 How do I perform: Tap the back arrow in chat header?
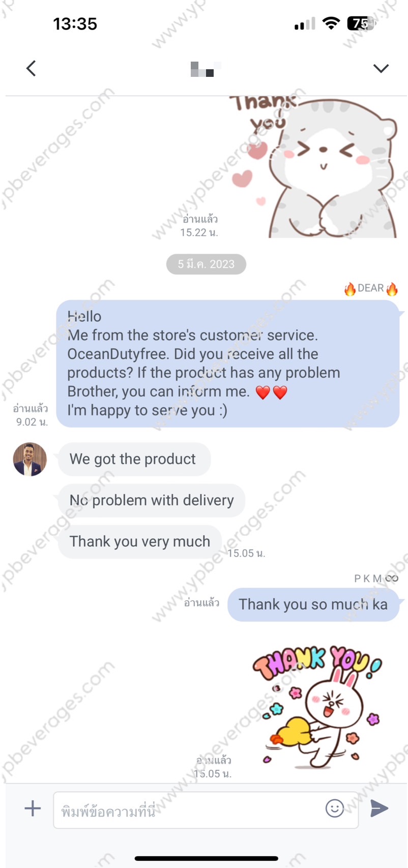click(31, 68)
